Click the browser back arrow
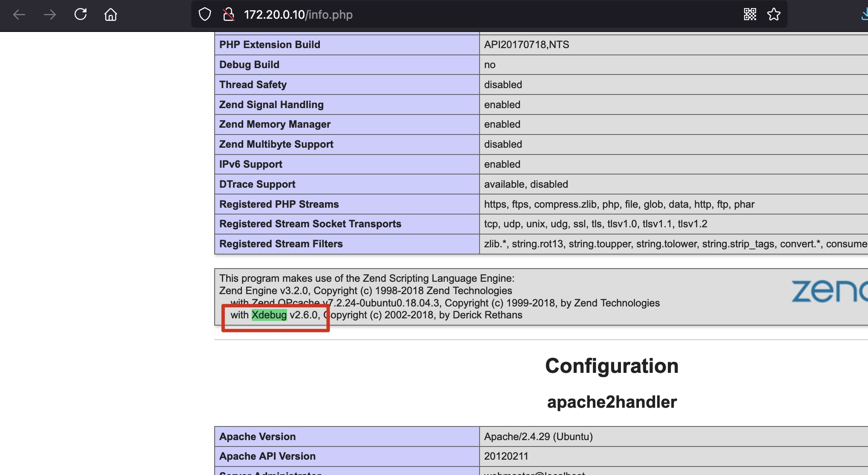 pos(19,15)
